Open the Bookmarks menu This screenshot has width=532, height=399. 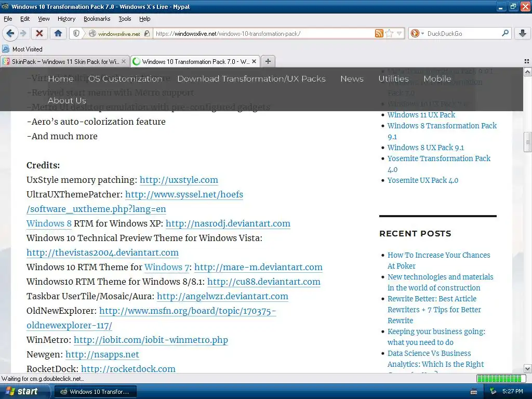coord(97,19)
